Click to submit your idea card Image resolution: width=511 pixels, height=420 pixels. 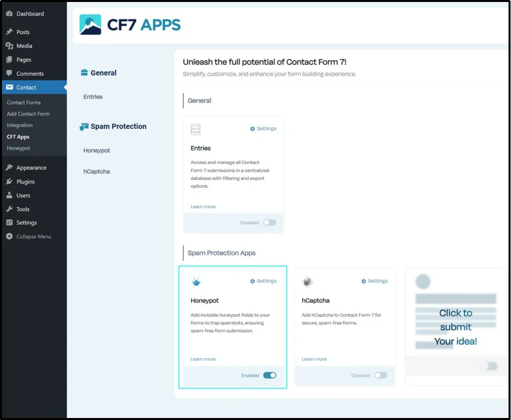point(455,327)
